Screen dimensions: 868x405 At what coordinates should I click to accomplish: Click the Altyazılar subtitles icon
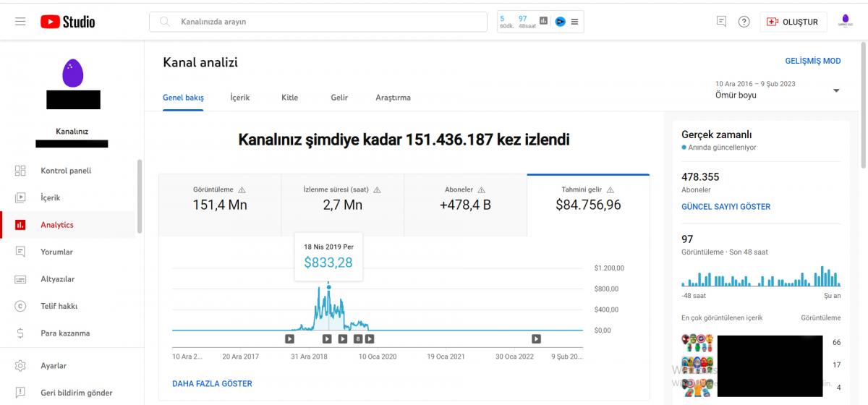coord(20,279)
